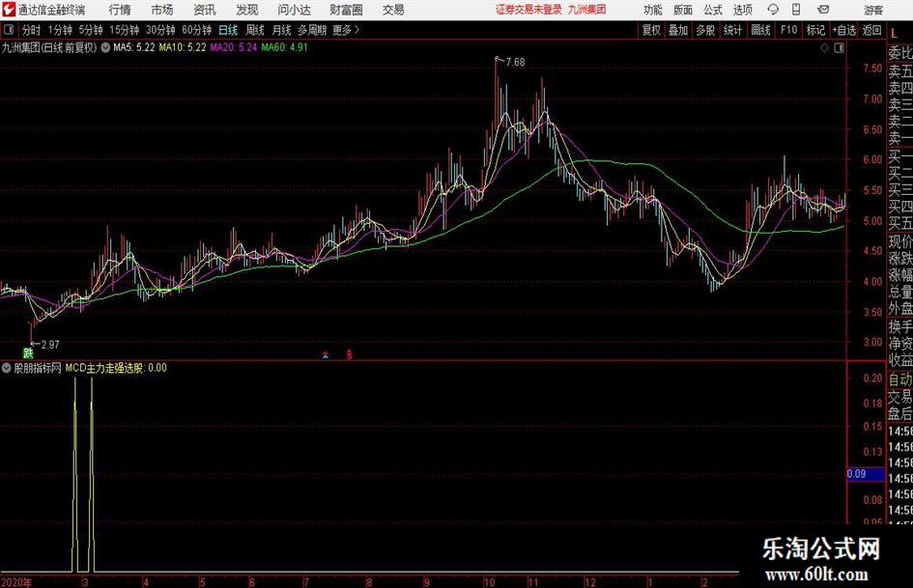
Task: Switch to 月线 monthly period
Action: (x=282, y=30)
